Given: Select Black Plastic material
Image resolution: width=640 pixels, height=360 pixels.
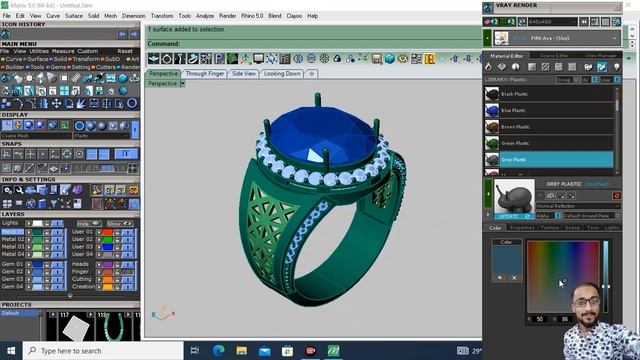Looking at the screenshot, I should (549, 94).
